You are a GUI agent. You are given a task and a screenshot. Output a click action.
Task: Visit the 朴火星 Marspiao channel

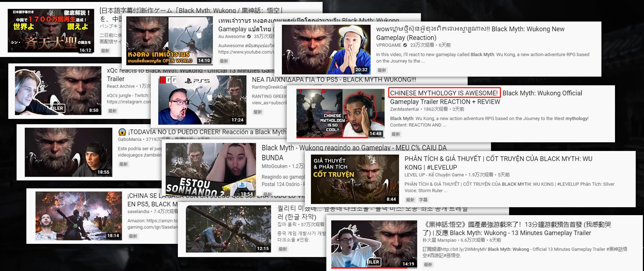click(x=439, y=240)
